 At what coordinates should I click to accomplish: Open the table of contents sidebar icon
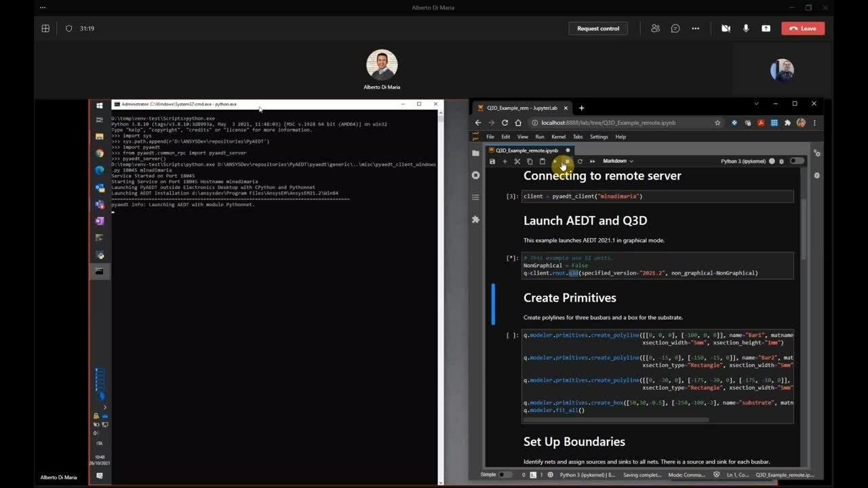[475, 197]
